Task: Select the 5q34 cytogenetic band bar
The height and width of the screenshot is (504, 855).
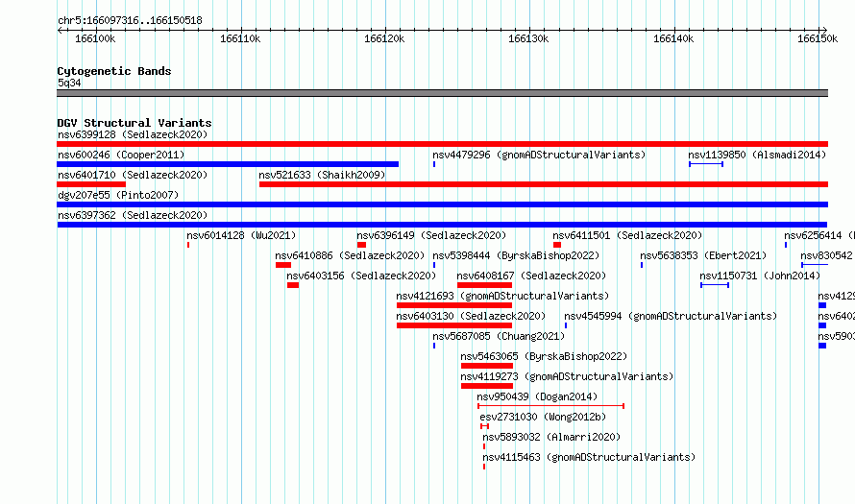Action: tap(442, 93)
